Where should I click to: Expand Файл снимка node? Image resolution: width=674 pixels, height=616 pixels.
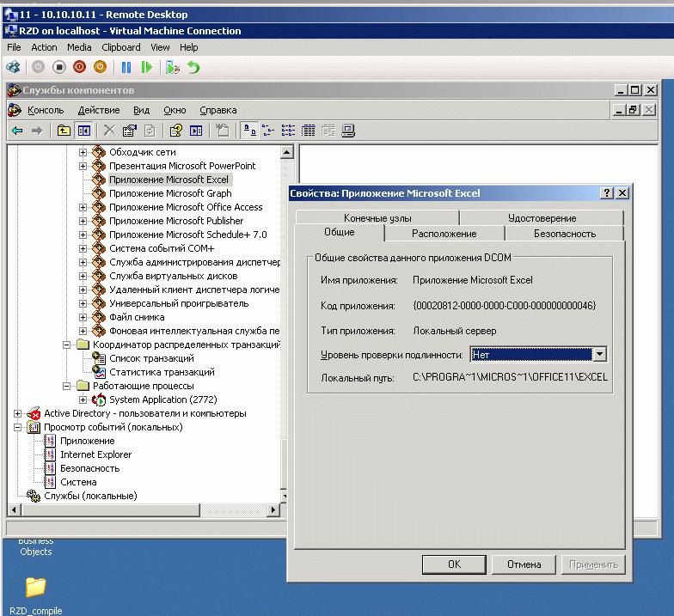tap(83, 317)
